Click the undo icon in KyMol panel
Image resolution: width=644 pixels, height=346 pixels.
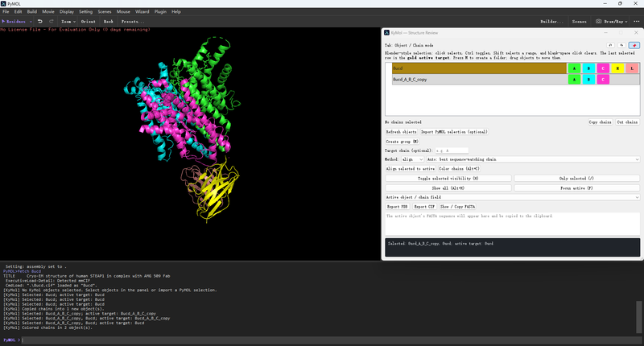pos(610,45)
